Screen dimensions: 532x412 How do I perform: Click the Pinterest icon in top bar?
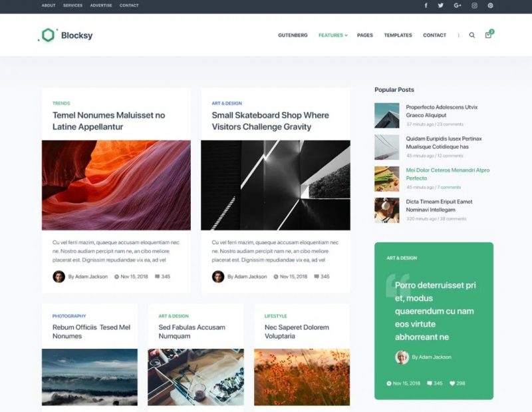pyautogui.click(x=490, y=5)
